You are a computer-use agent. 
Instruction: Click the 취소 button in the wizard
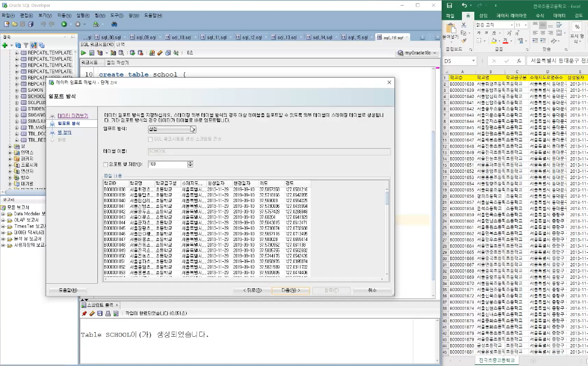372,291
